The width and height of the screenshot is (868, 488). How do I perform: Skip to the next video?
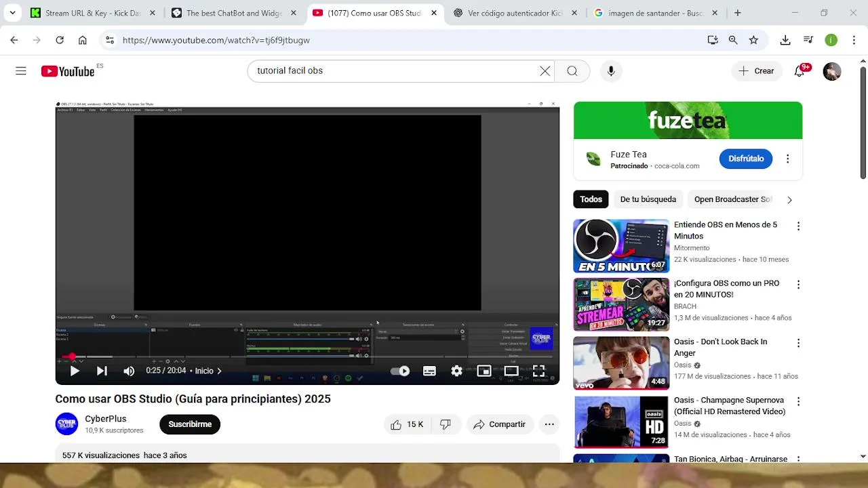click(x=102, y=371)
